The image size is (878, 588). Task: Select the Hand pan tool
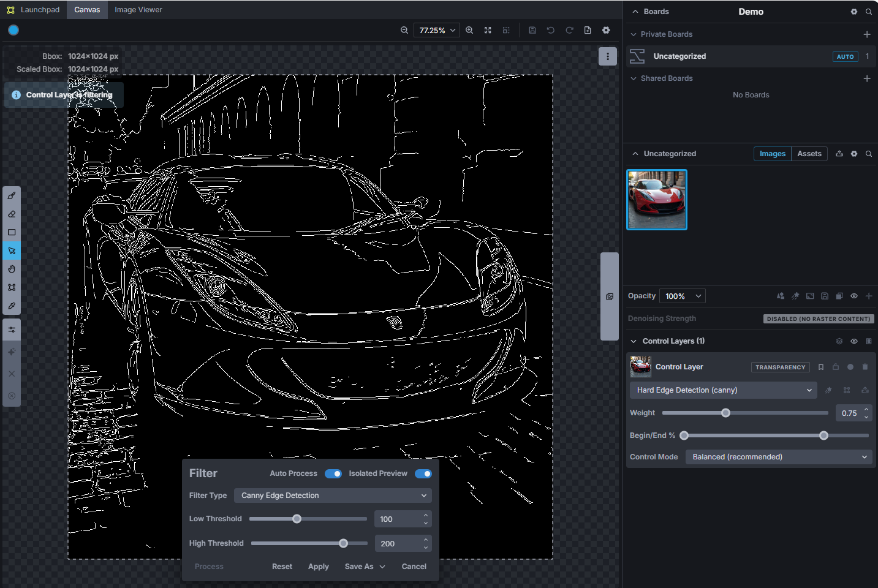tap(12, 269)
